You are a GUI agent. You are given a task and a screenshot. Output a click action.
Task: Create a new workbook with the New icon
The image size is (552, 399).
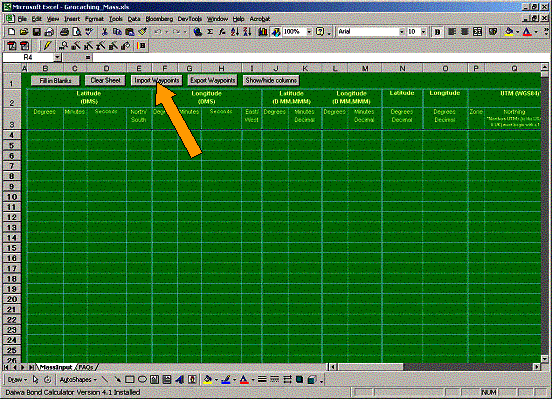(x=11, y=32)
